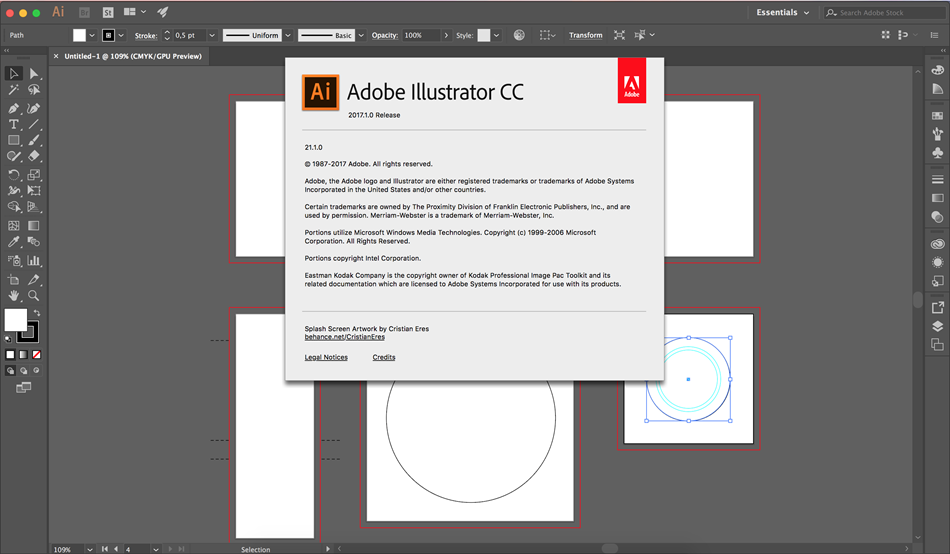Choose the Lasso tool
This screenshot has width=950, height=554.
(x=34, y=90)
